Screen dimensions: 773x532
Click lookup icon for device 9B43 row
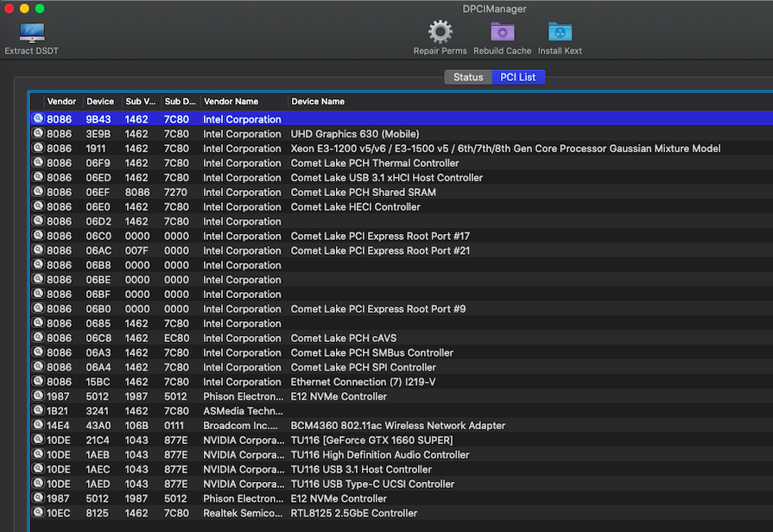(x=38, y=118)
